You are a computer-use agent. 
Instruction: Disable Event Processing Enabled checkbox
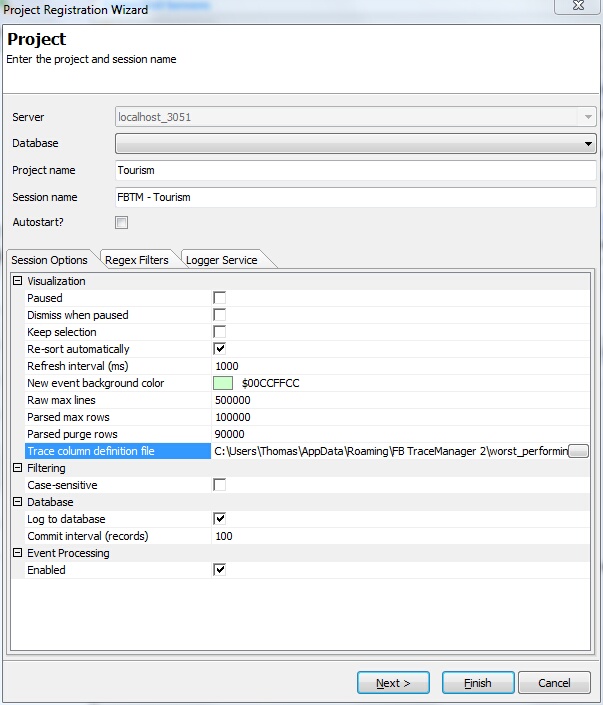[x=219, y=570]
